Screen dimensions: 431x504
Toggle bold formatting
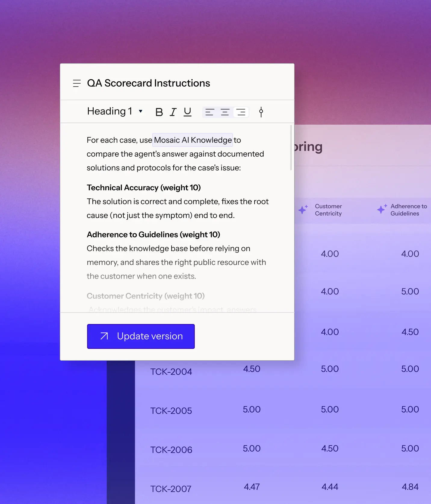(159, 112)
